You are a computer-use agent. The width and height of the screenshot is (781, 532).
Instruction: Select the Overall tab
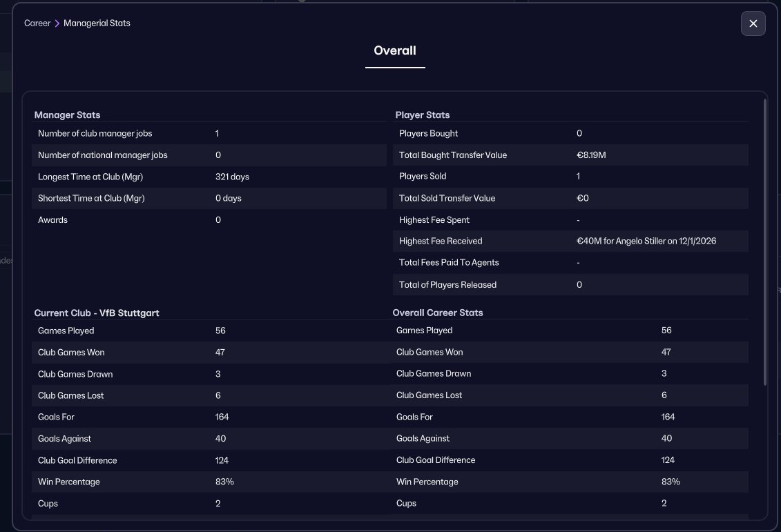(395, 51)
